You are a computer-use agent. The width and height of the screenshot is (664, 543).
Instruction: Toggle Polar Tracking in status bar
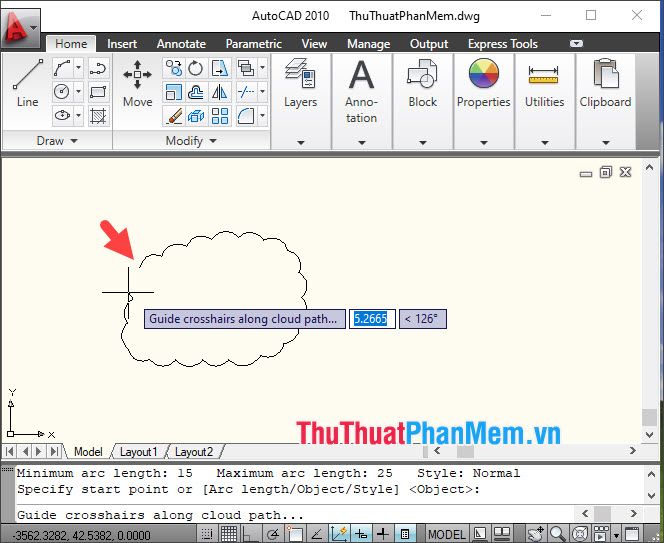tap(273, 534)
